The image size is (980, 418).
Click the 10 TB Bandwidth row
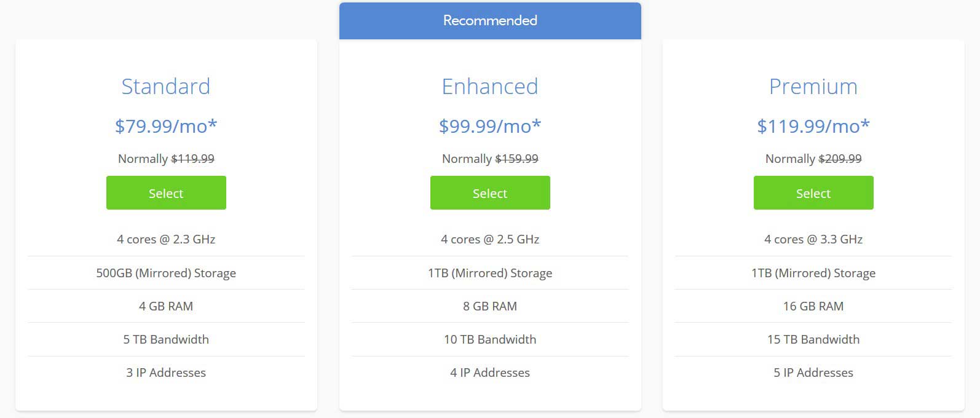[x=490, y=339]
